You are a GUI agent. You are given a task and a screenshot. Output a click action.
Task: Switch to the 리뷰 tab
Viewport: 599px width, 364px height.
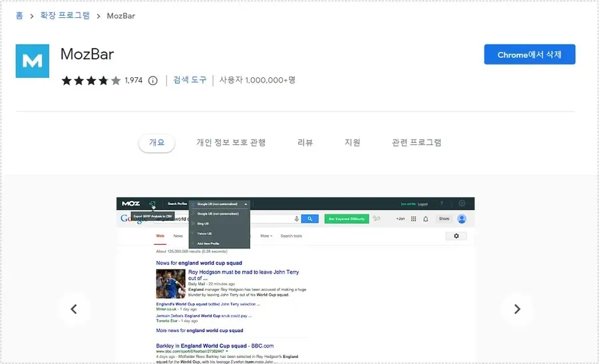point(305,143)
